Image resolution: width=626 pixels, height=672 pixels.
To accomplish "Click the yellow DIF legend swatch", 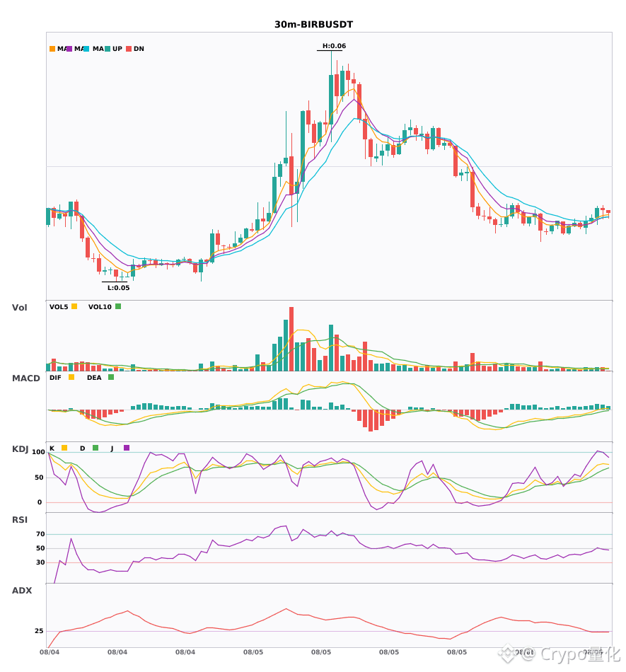I will pos(71,377).
